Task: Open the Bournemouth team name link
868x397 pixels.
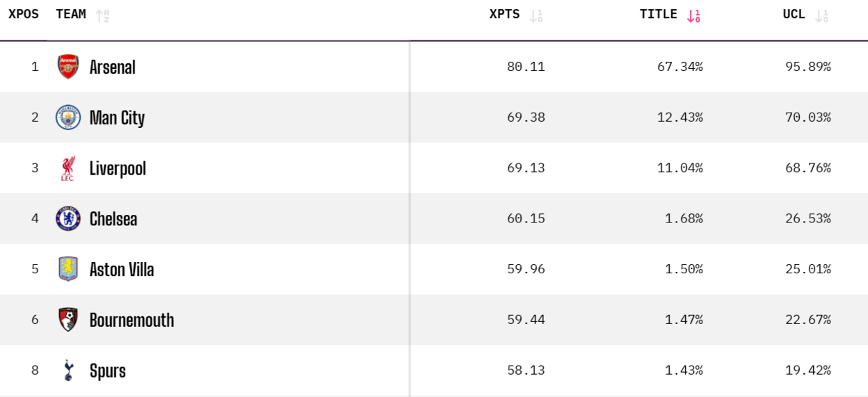Action: click(x=131, y=321)
